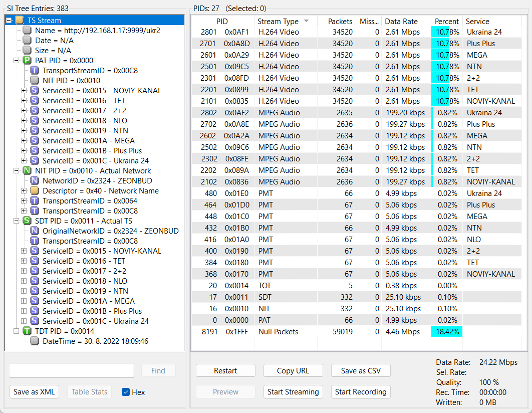The width and height of the screenshot is (532, 413).
Task: Sort by the Packets column header
Action: [336, 22]
